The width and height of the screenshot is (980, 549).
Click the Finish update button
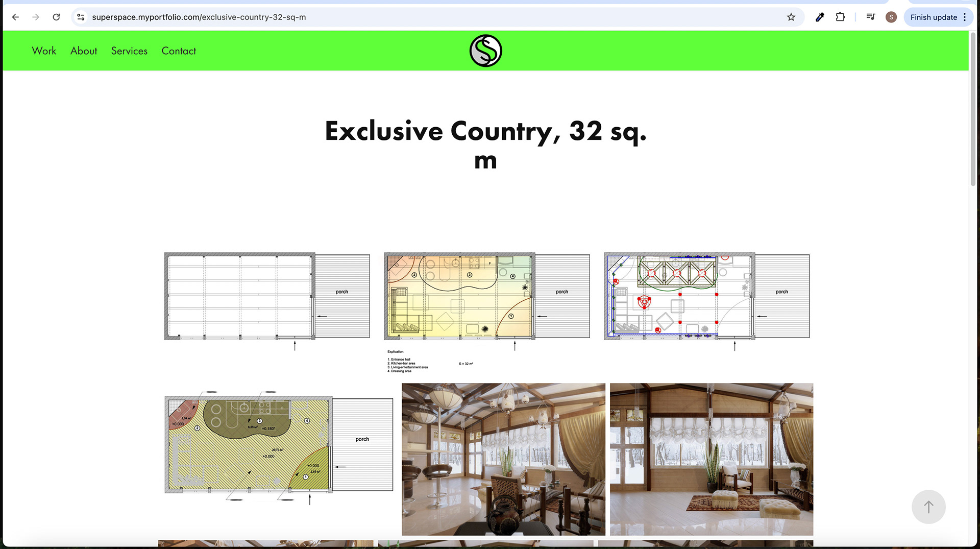(x=934, y=17)
